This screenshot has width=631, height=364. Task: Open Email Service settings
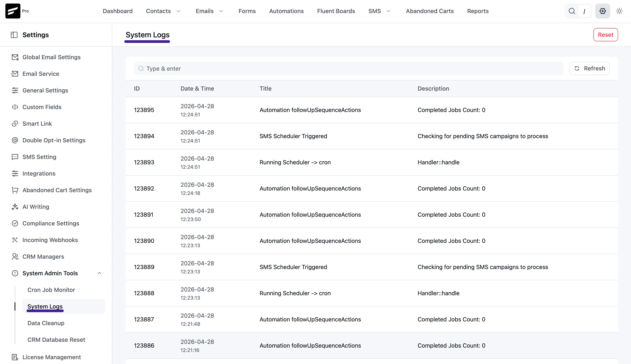(x=41, y=74)
